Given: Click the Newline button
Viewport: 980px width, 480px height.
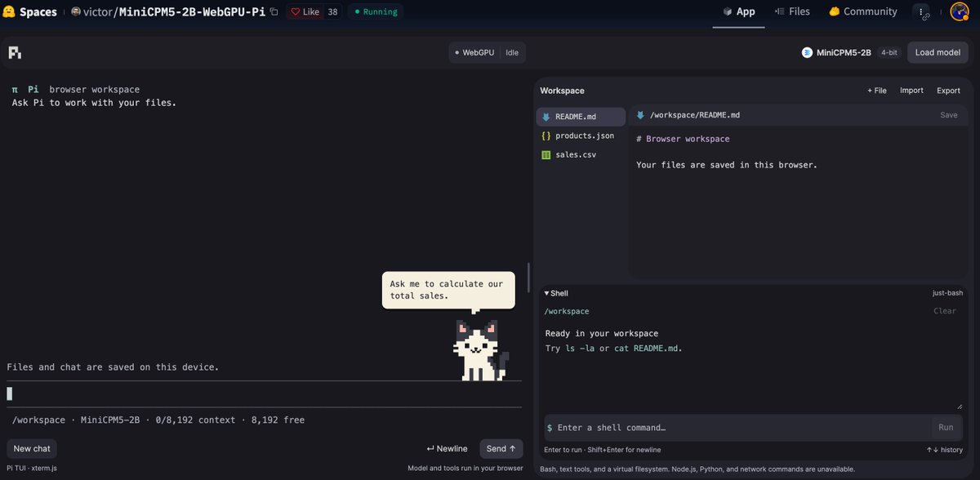Looking at the screenshot, I should tap(447, 448).
